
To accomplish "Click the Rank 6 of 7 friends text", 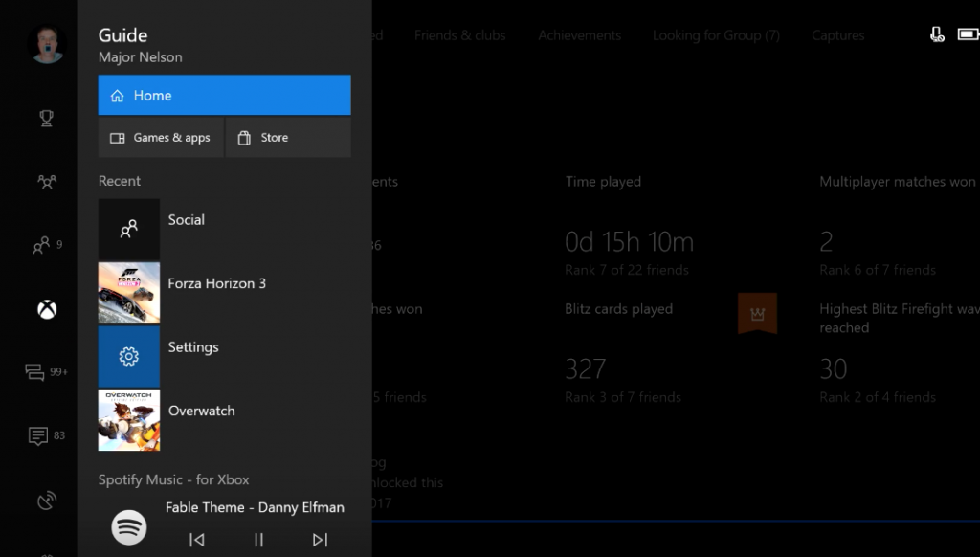I will point(878,270).
